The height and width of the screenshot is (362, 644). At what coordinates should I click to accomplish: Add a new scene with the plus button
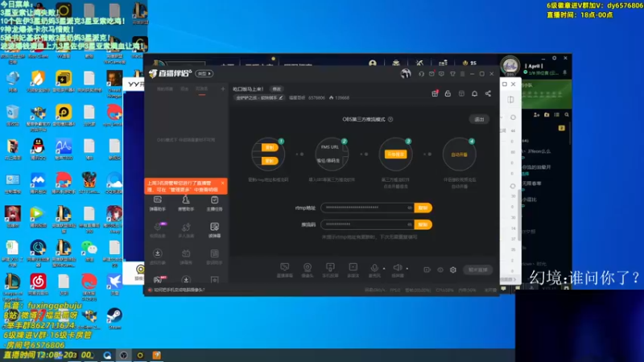pos(223,88)
